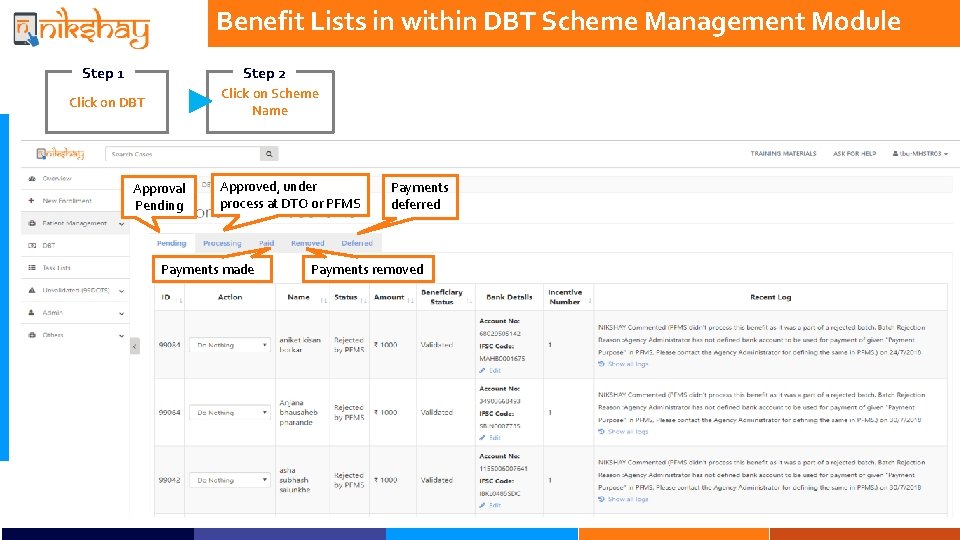The width and height of the screenshot is (960, 540).
Task: Open the Training Materials link
Action: tap(783, 154)
